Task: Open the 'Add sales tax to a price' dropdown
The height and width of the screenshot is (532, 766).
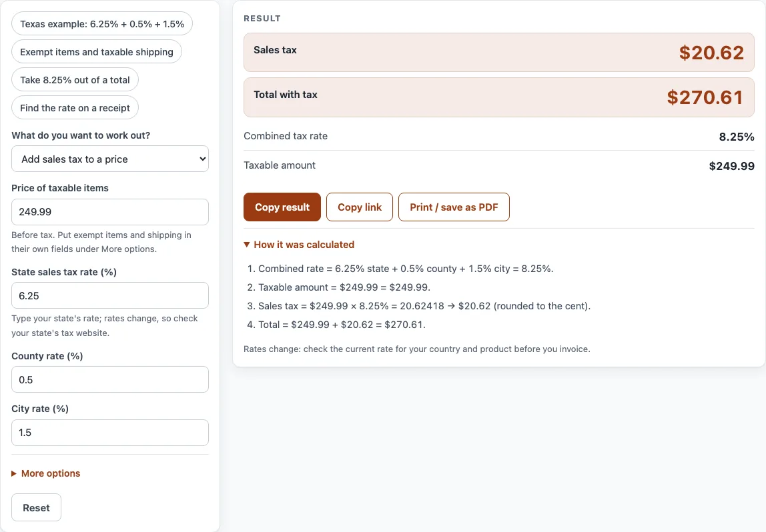Action: pos(110,159)
